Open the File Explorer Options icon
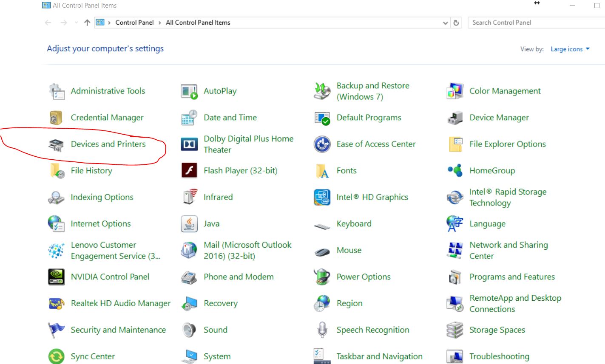Image resolution: width=605 pixels, height=364 pixels. coord(455,144)
